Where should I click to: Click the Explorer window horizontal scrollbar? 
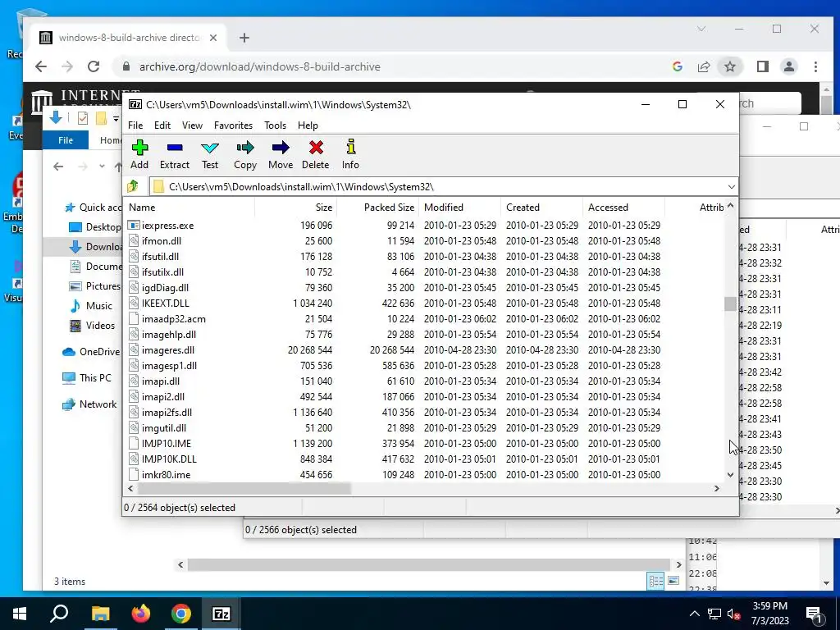click(428, 564)
